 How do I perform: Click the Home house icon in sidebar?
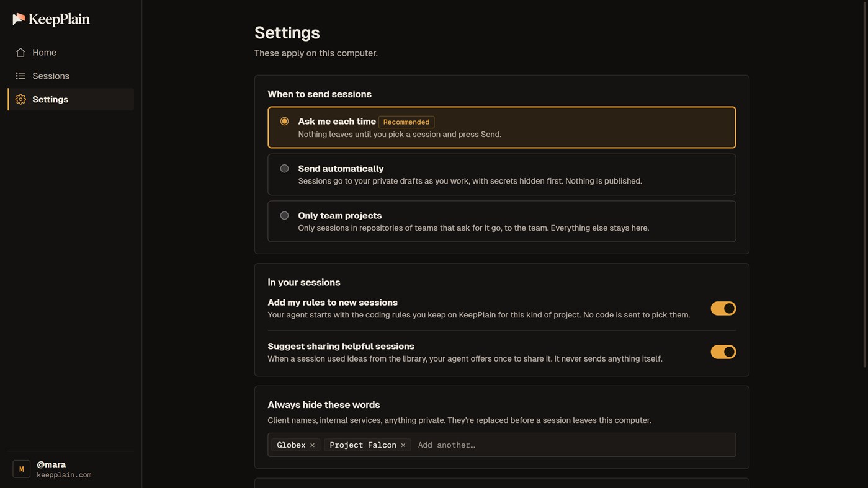(x=20, y=53)
